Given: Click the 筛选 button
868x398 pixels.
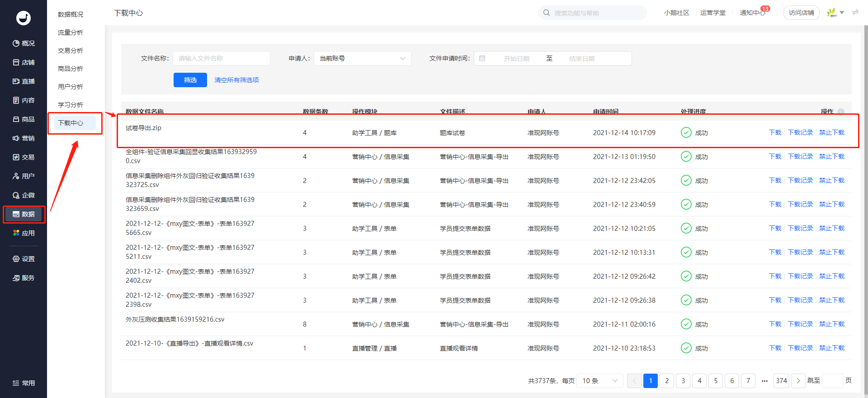Looking at the screenshot, I should tap(190, 80).
